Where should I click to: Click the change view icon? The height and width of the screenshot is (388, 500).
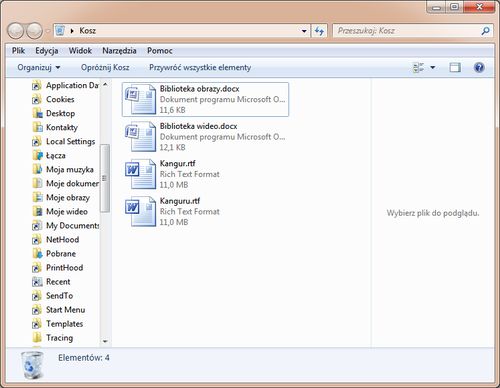[418, 68]
